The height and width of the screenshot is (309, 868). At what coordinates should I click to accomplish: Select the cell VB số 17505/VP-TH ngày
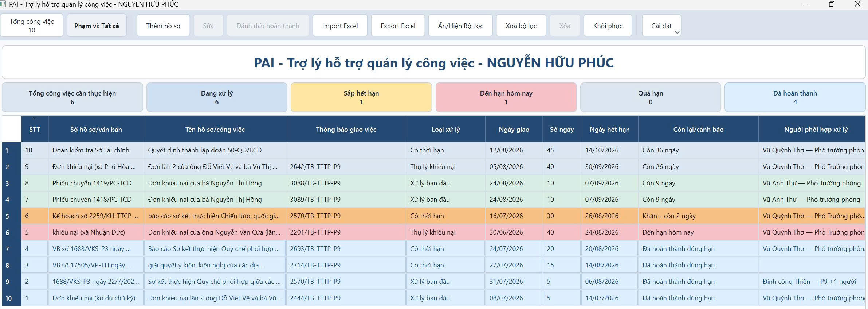point(96,265)
